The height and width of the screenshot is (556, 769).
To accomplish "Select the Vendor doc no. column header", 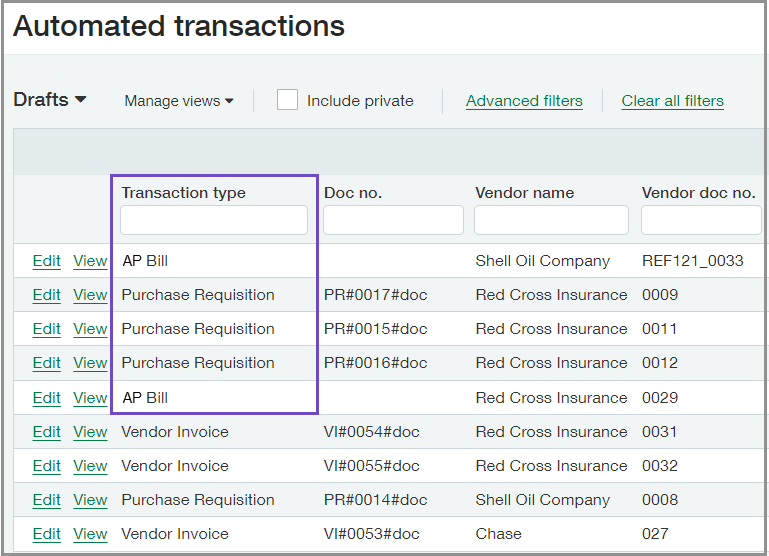I will 698,193.
